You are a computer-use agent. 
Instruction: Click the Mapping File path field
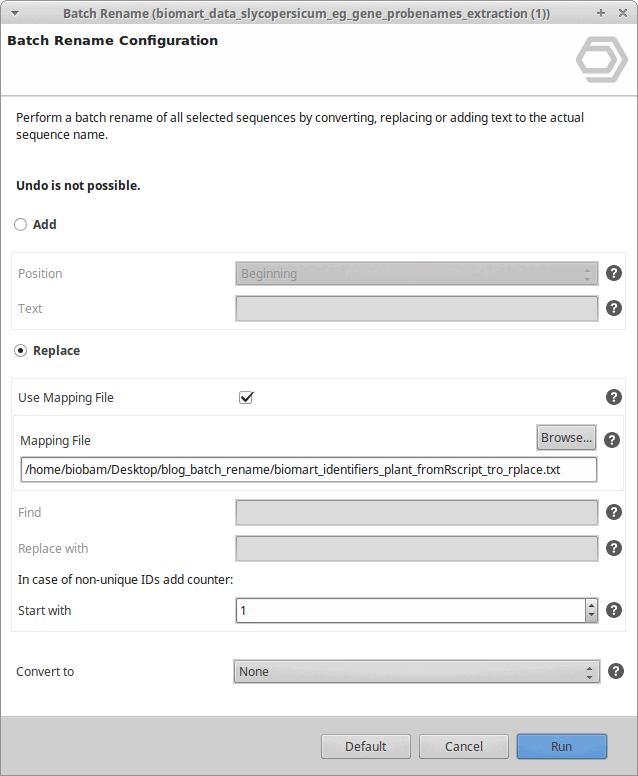click(309, 470)
